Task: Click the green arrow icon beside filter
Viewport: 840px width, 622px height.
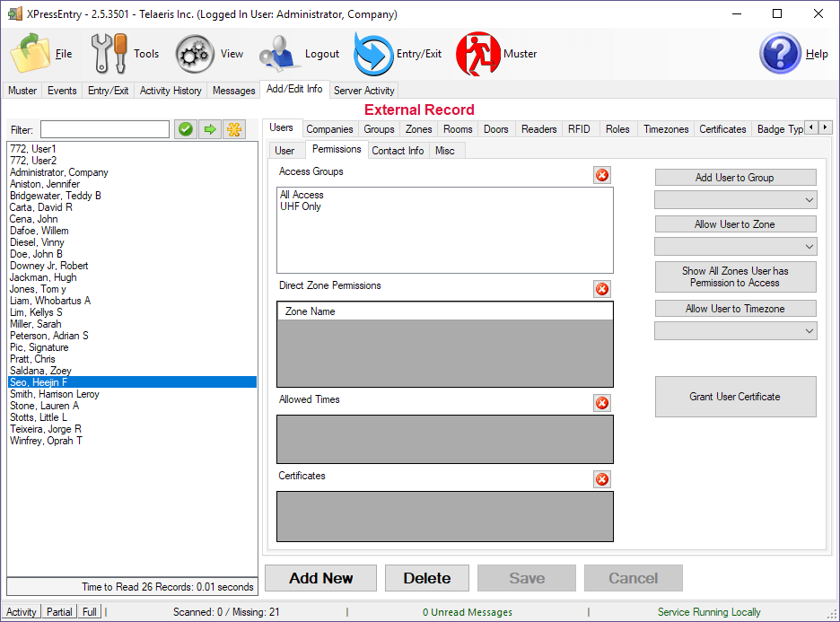Action: coord(210,129)
